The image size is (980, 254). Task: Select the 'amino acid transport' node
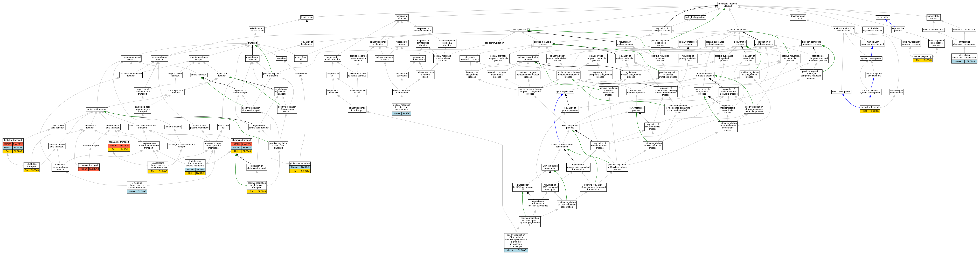pos(97,109)
